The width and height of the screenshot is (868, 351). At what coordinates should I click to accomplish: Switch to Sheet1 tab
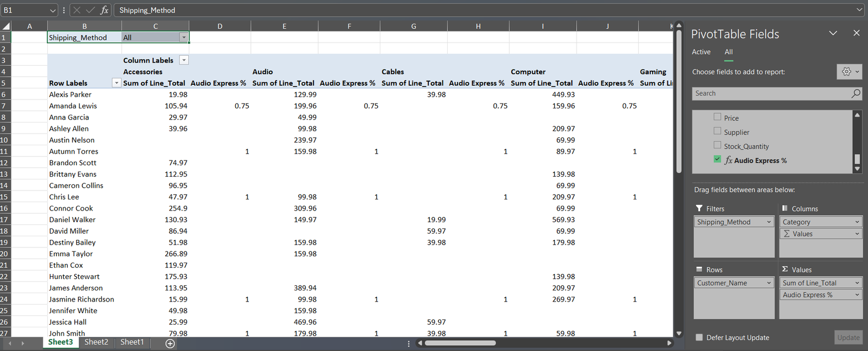tap(132, 342)
